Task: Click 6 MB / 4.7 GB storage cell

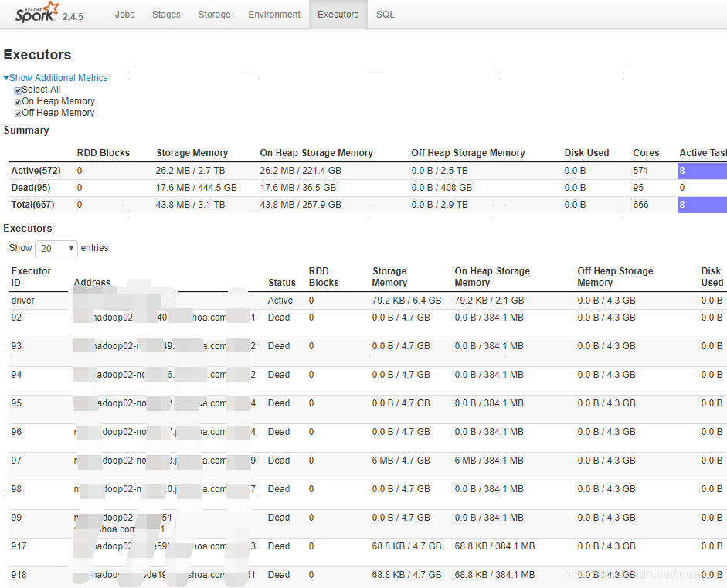Action: [401, 461]
